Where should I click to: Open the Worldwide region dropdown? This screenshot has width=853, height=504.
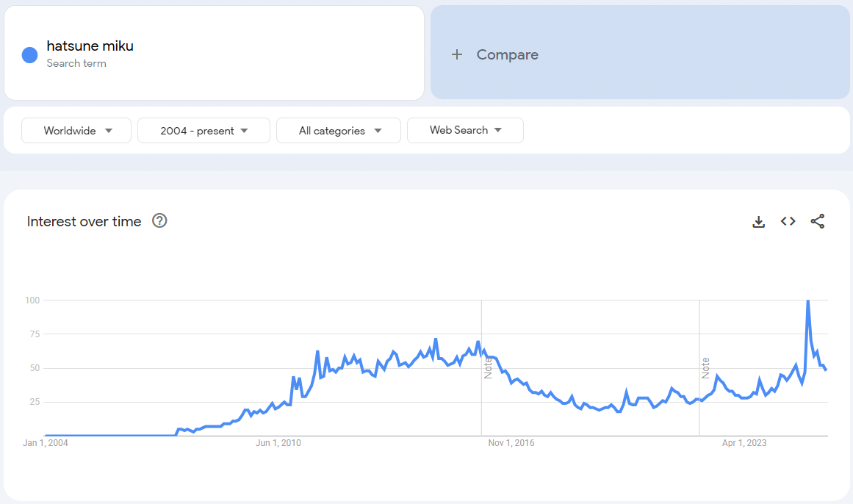pos(76,131)
